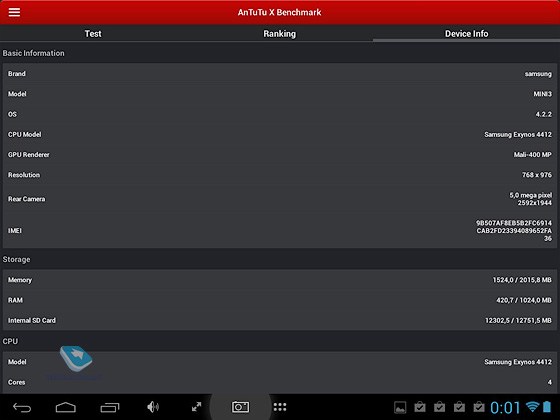This screenshot has height=420, width=560.
Task: Tap the screenshot camera icon
Action: [240, 407]
